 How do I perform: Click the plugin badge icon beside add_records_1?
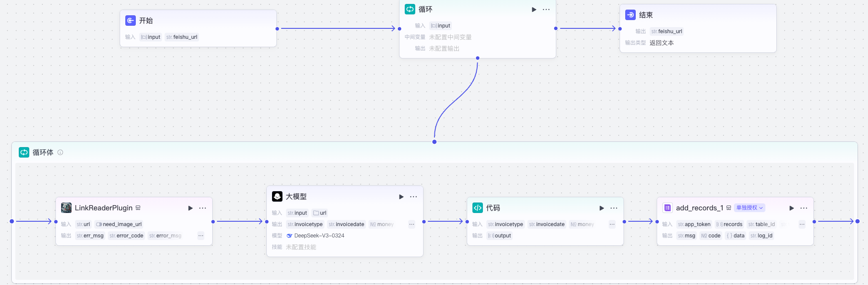729,208
